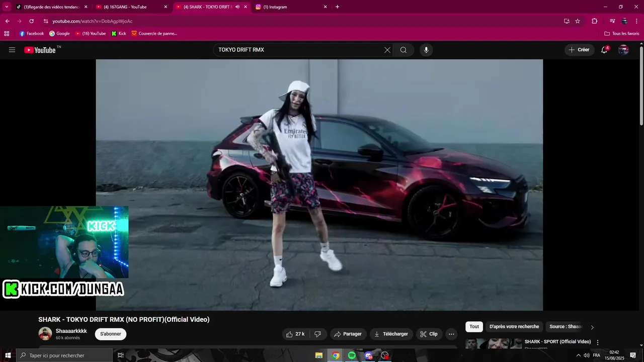Screen dimensions: 644x362
Task: Open more actions ellipsis below video
Action: point(451,334)
